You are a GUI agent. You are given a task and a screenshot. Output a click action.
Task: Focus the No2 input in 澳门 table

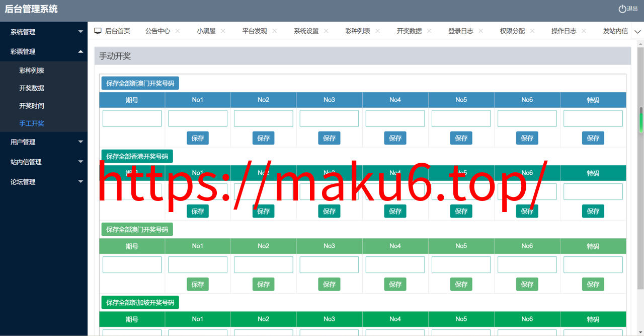pyautogui.click(x=264, y=264)
